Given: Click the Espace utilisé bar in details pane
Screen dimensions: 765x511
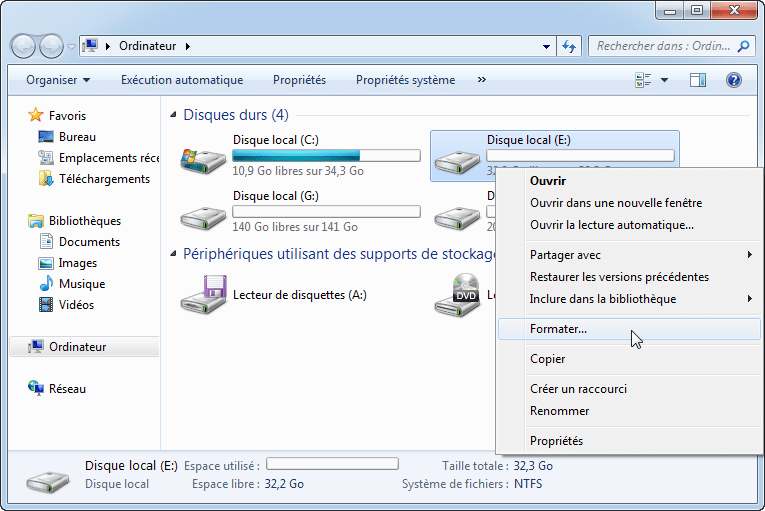Looking at the screenshot, I should click(x=332, y=464).
